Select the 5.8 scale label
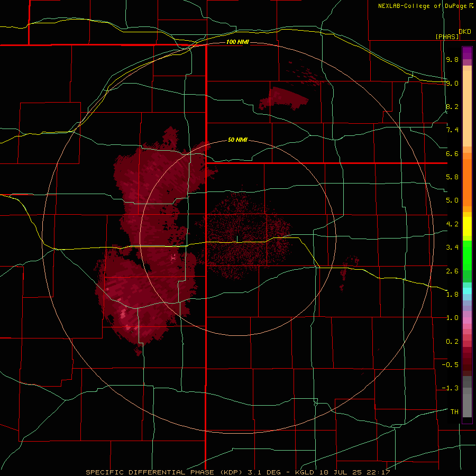 pos(452,177)
